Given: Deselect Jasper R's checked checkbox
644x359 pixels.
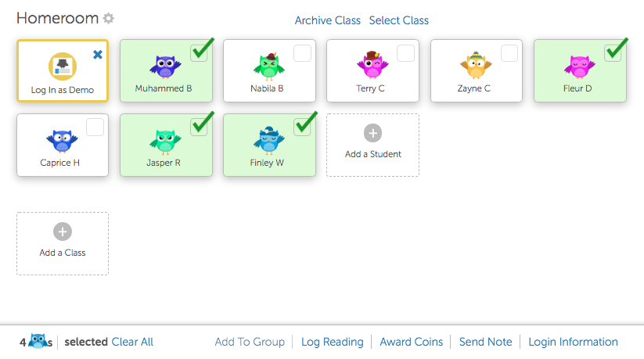Looking at the screenshot, I should click(199, 127).
